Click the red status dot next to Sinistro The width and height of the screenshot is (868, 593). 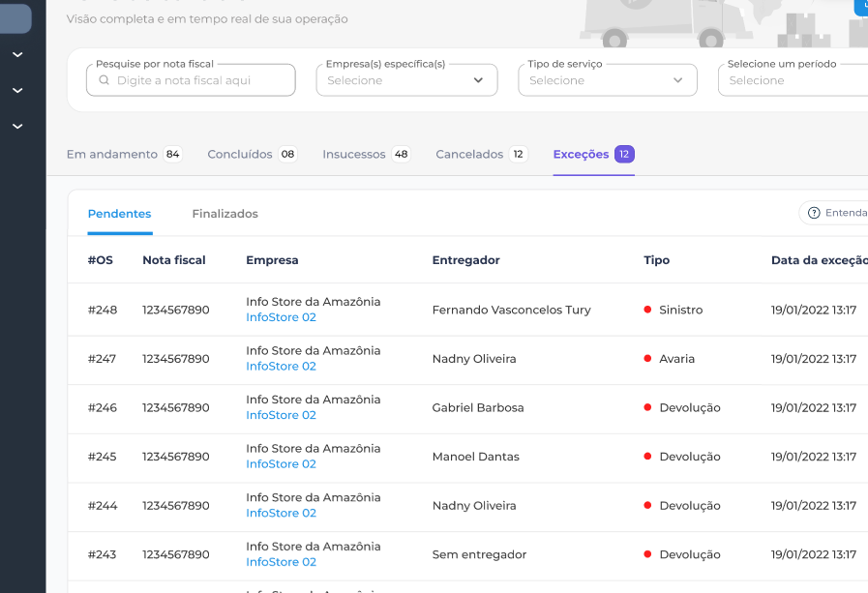pyautogui.click(x=647, y=310)
